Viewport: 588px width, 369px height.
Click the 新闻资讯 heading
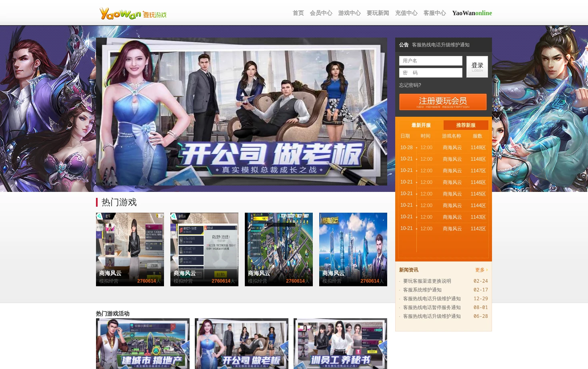408,270
